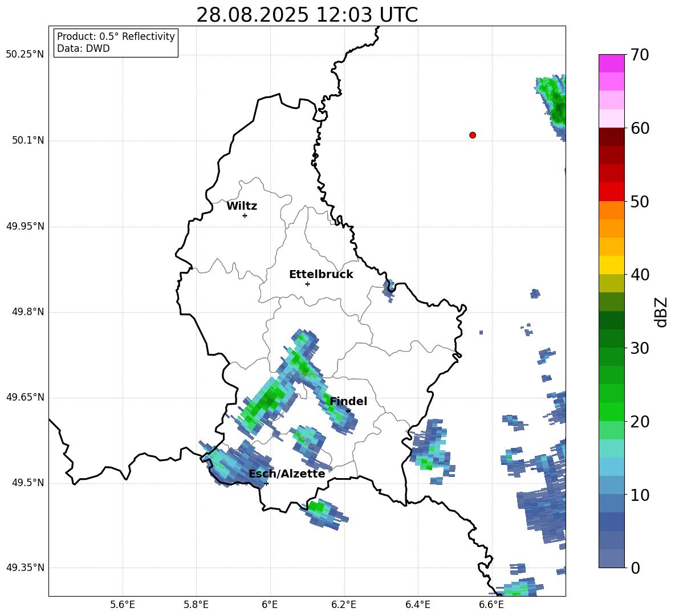Click the 49.35°N latitude label

pos(25,568)
